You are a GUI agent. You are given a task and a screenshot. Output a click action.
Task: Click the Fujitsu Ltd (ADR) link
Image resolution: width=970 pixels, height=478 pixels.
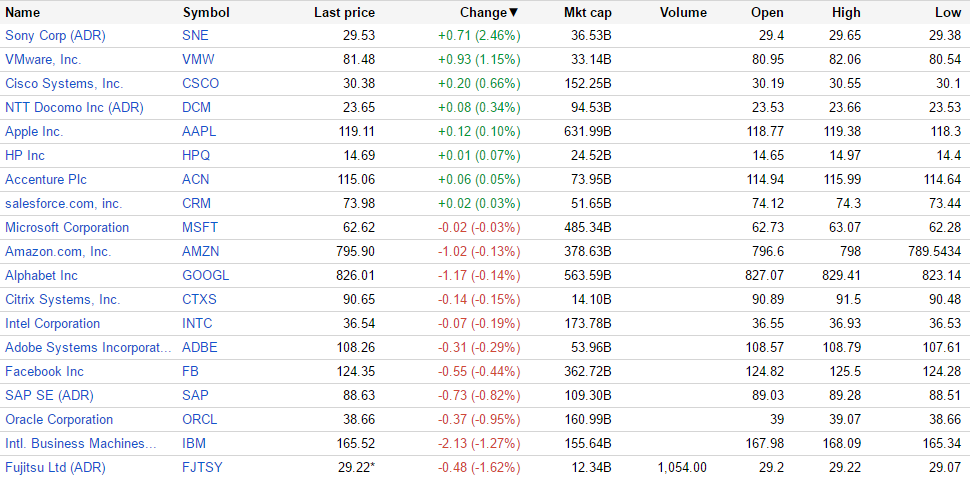[x=55, y=467]
